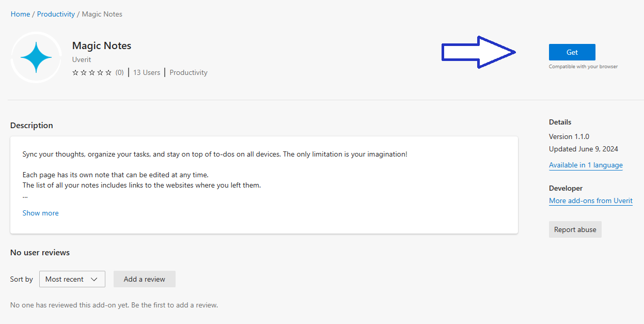Click the Magic Notes sparkle logo

click(36, 57)
